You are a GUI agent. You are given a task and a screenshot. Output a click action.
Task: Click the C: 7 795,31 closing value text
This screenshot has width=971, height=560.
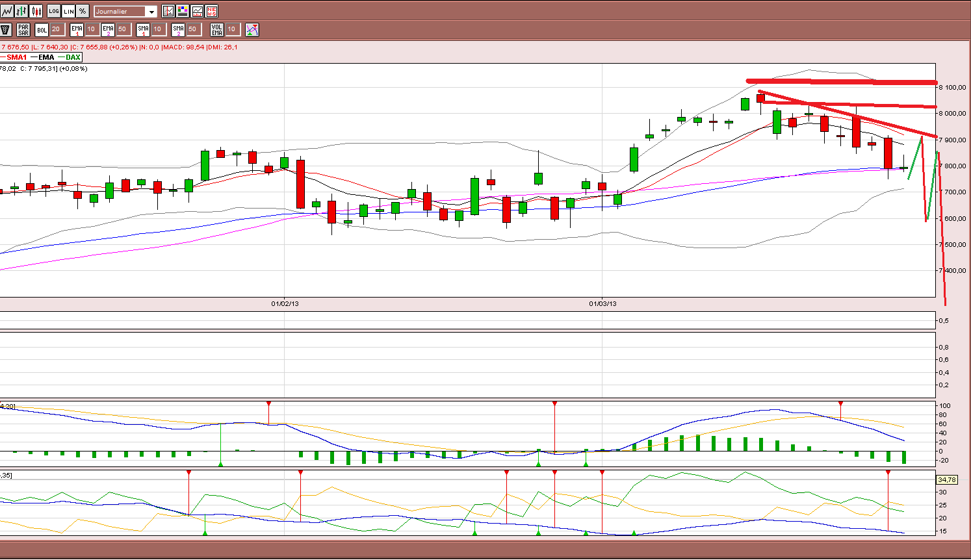[38, 68]
